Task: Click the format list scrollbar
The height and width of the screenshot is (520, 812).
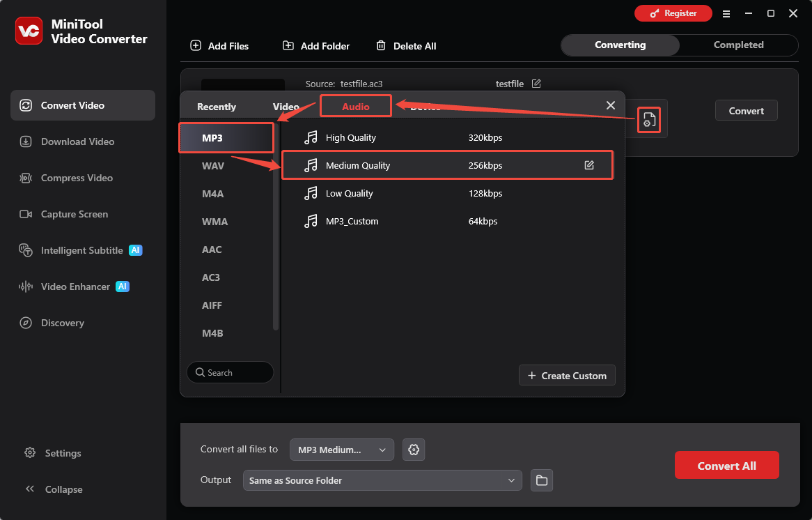Action: click(x=276, y=228)
